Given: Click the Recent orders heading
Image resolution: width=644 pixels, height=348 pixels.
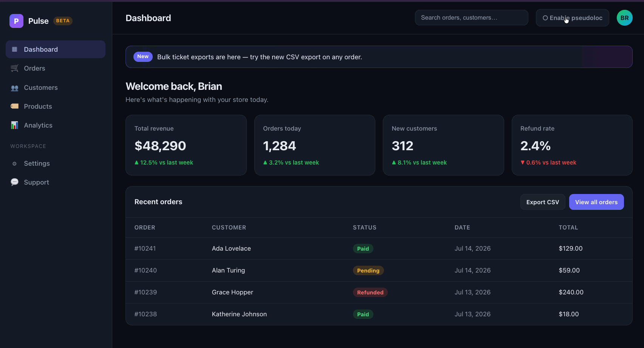Looking at the screenshot, I should [x=158, y=202].
